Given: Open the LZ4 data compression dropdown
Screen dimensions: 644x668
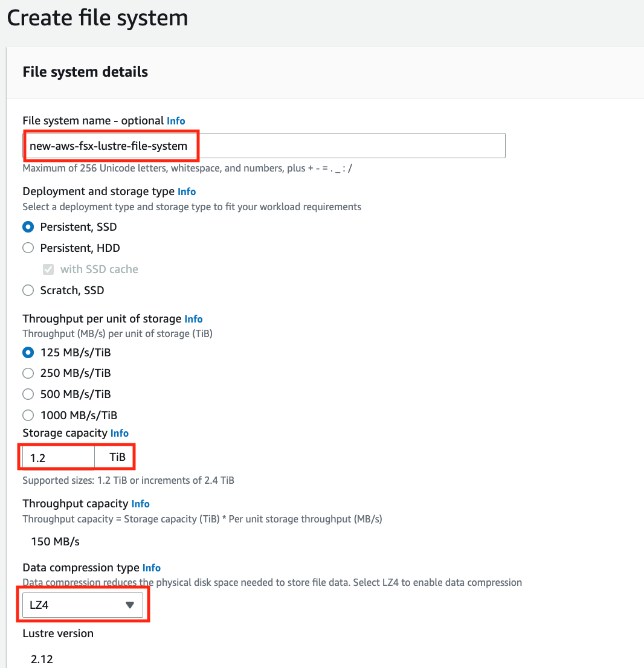Looking at the screenshot, I should coord(83,605).
